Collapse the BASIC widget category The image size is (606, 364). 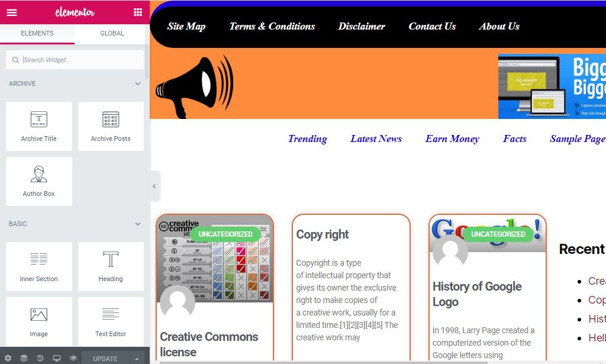tap(137, 224)
